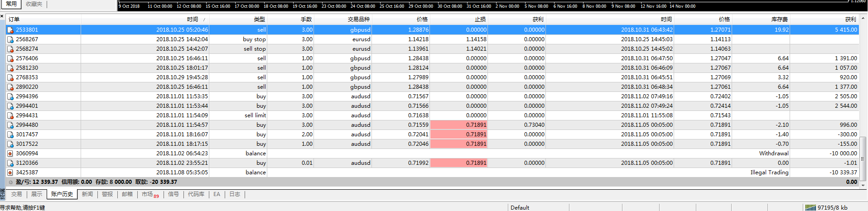868x211 pixels.
Task: Close the terminal panel with the X icon
Action: [x=2, y=16]
